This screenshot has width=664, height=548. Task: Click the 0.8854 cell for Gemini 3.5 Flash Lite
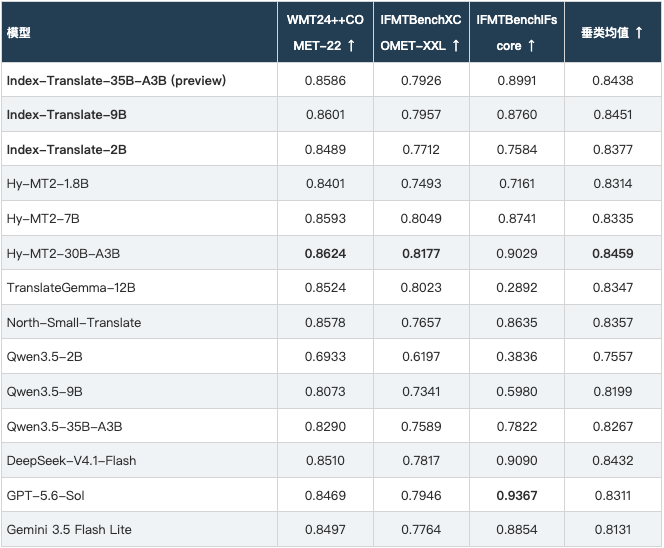click(x=517, y=529)
